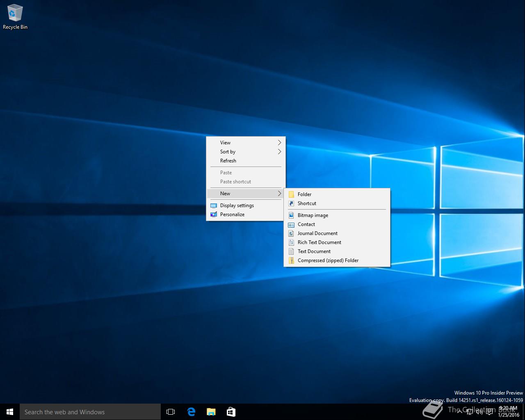Open the Action Center notifications icon
Viewport: 525px width, 420px height.
click(x=489, y=412)
